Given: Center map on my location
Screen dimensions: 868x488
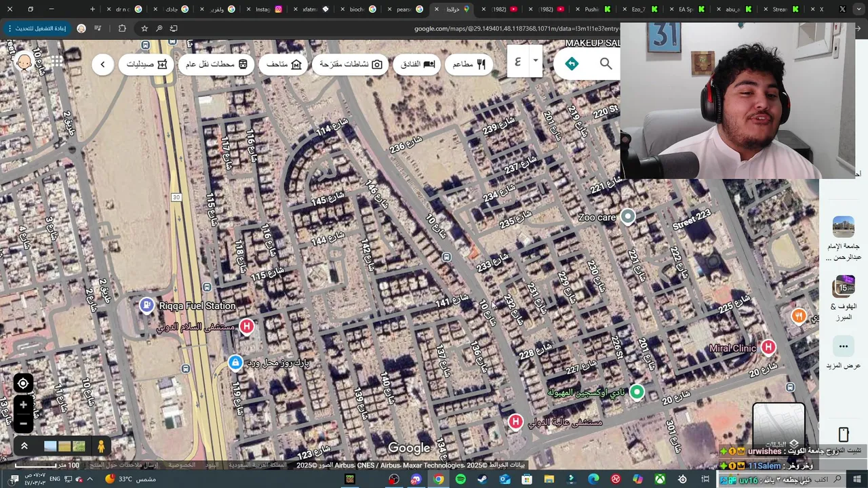Looking at the screenshot, I should pos(23,384).
